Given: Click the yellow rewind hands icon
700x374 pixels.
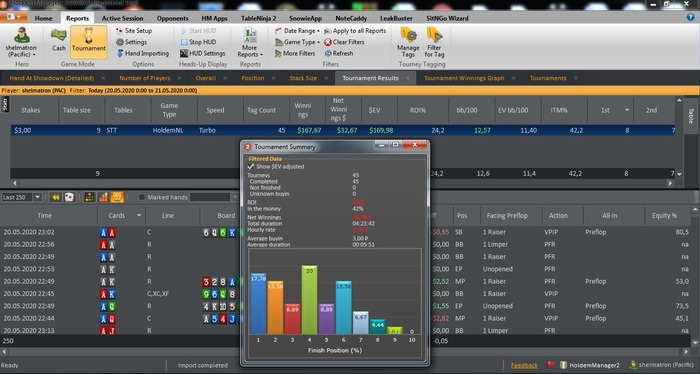Looking at the screenshot, I should [x=55, y=197].
